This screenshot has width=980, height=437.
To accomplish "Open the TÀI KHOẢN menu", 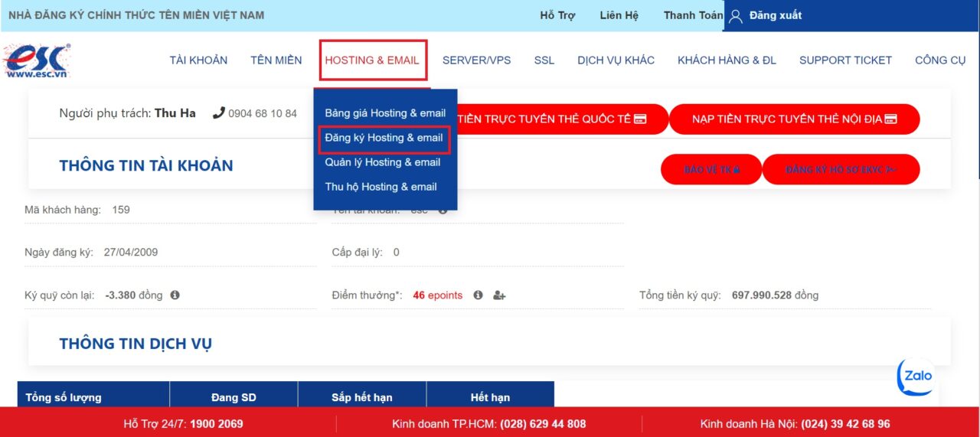I will click(198, 60).
